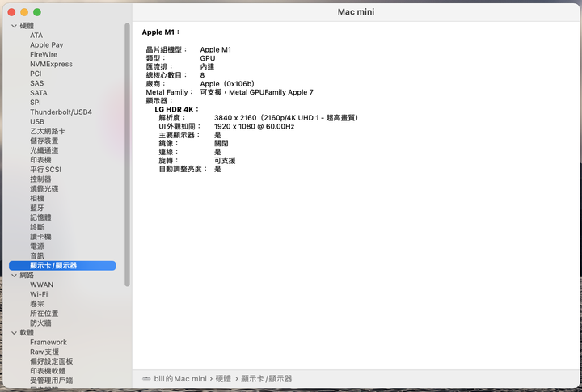Show 讀卡機 information

tap(40, 237)
